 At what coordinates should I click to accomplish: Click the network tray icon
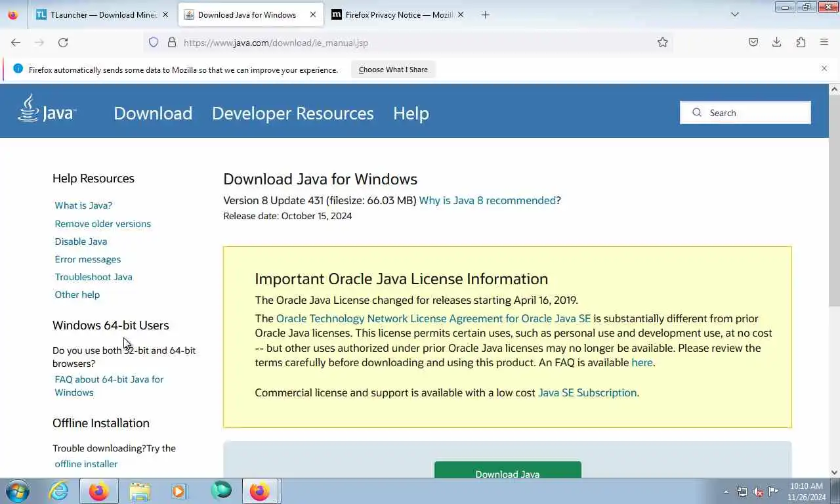click(x=742, y=492)
